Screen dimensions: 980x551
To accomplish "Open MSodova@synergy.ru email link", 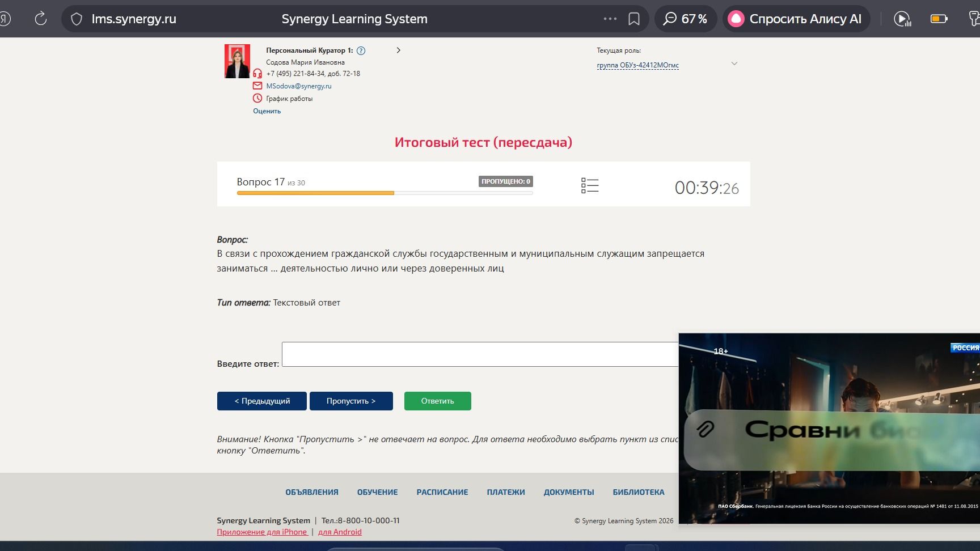I will pyautogui.click(x=299, y=86).
